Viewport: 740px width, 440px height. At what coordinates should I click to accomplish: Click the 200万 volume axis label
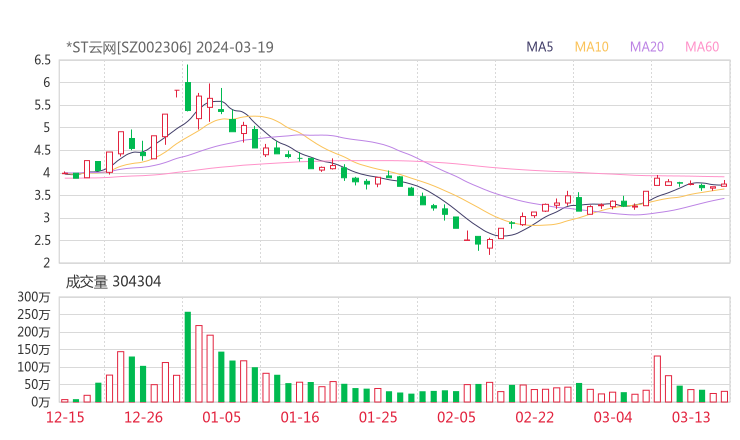coord(34,332)
